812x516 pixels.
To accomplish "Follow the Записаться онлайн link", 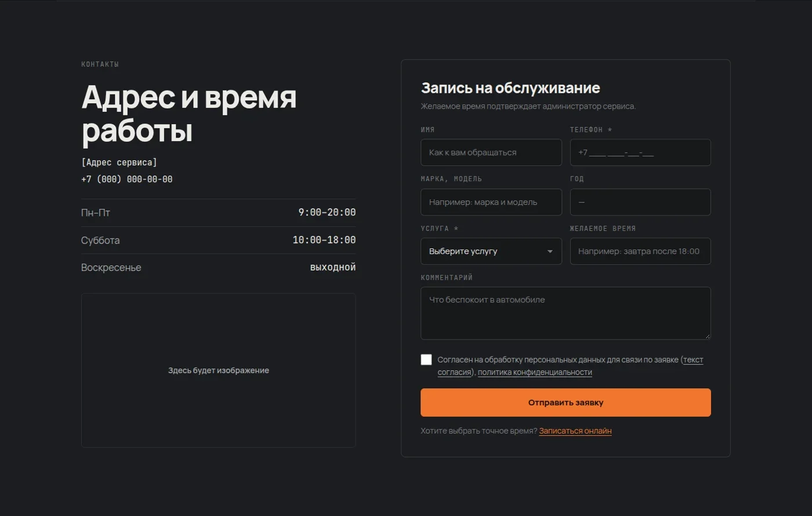I will tap(575, 431).
